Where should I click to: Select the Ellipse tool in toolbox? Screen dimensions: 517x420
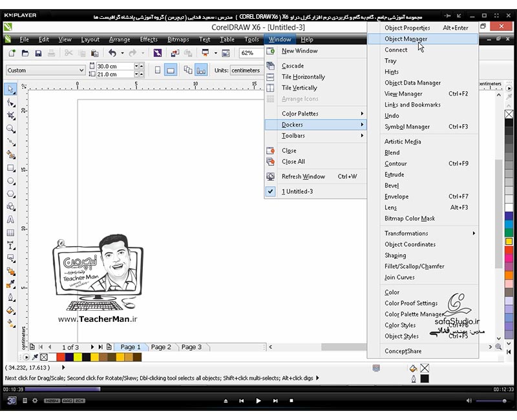click(10, 181)
